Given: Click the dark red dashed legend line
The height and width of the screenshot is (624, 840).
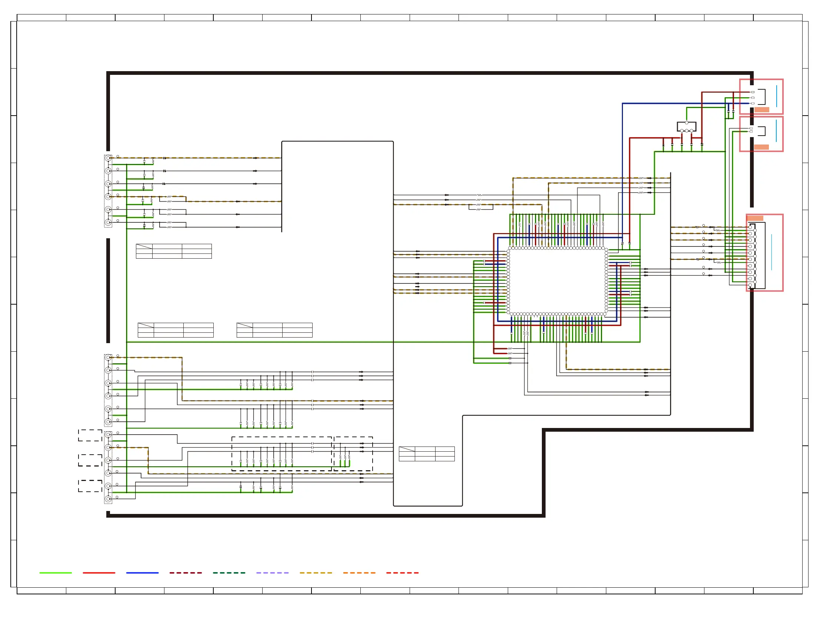Looking at the screenshot, I should [x=186, y=573].
